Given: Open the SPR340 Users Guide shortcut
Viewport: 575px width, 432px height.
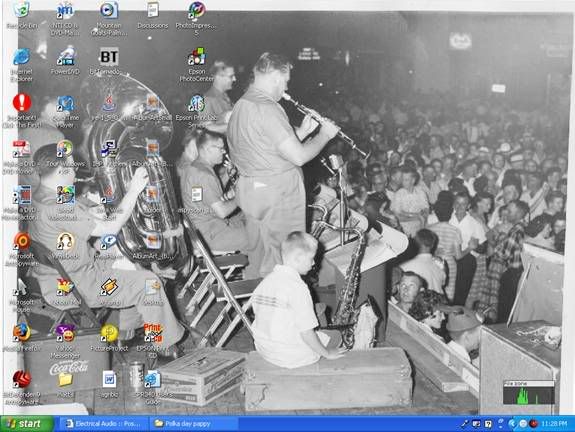Looking at the screenshot, I should [x=153, y=379].
